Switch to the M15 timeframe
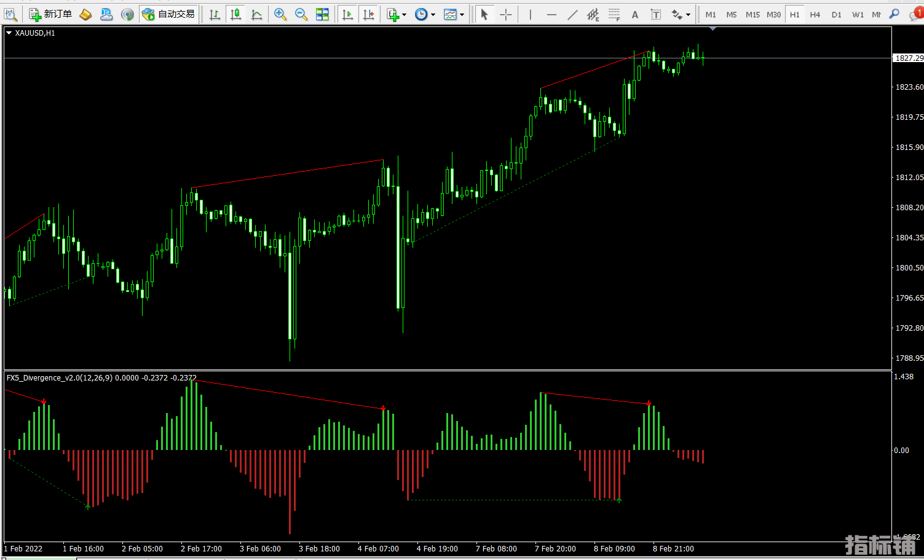 tap(752, 15)
